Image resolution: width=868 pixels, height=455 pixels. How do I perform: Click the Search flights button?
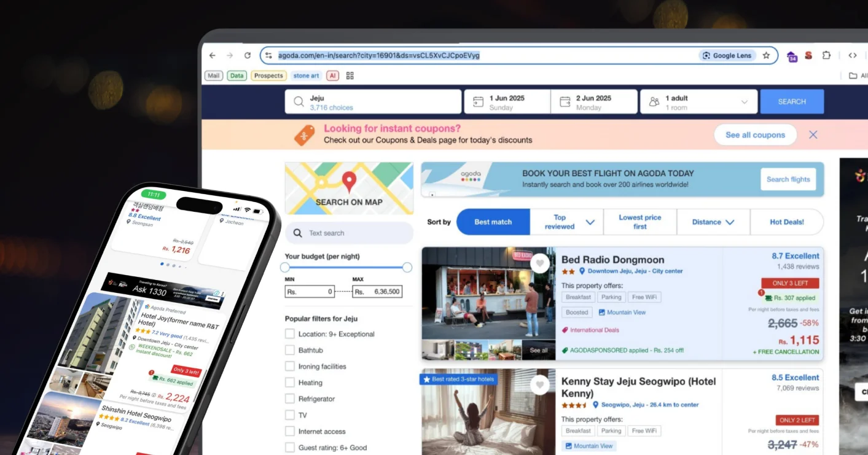788,179
